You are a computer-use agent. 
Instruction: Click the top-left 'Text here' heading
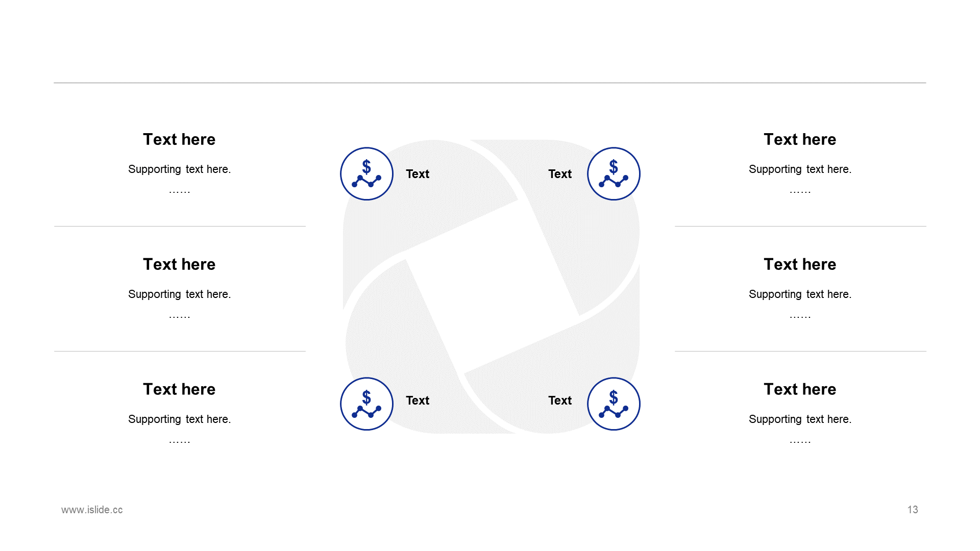tap(179, 139)
